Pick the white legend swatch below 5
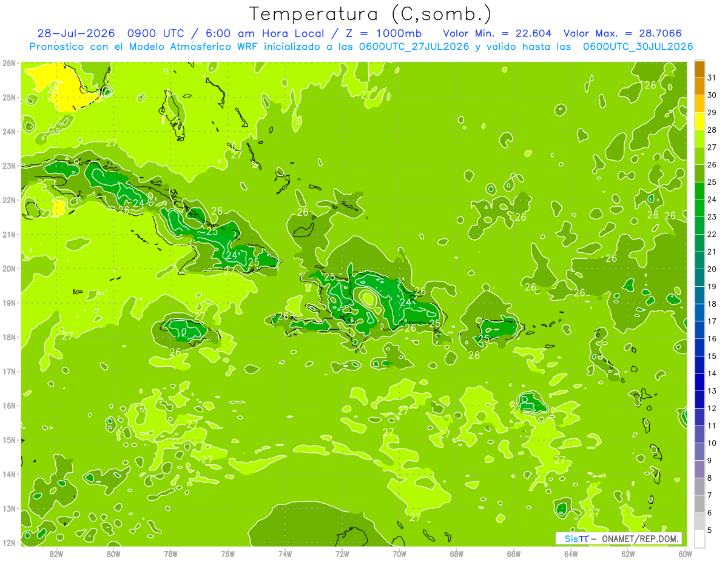Screen dimensions: 728x562 pos(699,538)
